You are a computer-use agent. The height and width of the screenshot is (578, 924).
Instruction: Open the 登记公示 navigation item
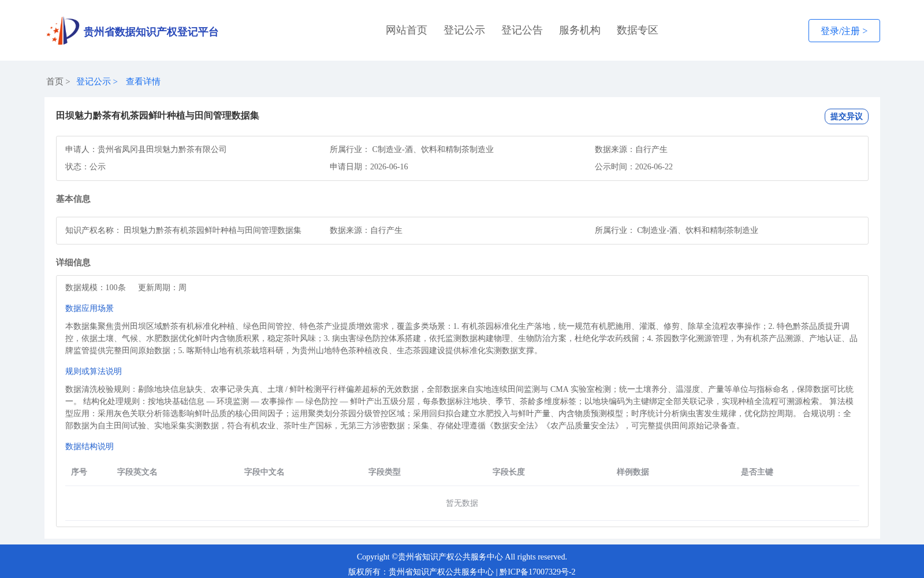pos(464,30)
